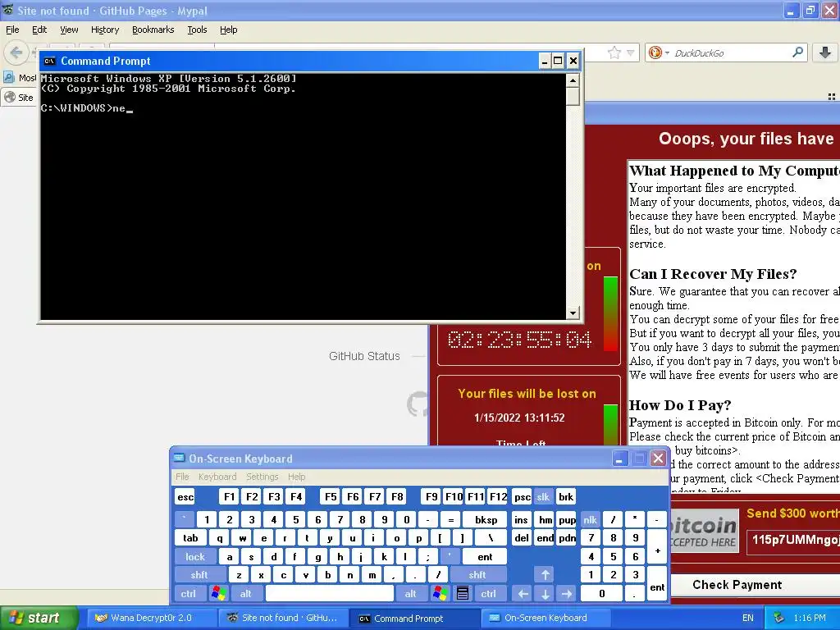Open the Bookmarks menu in Mypal

point(153,30)
